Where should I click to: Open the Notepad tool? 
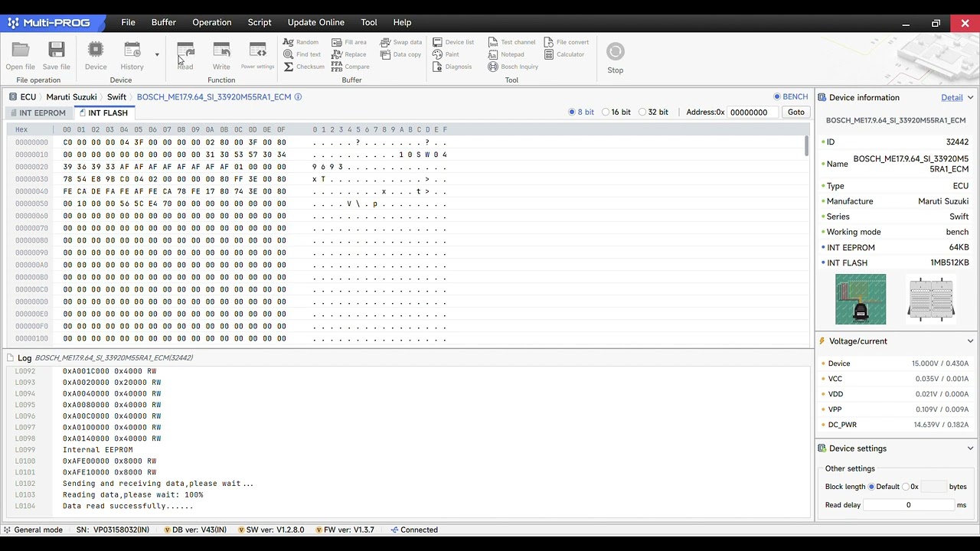506,54
